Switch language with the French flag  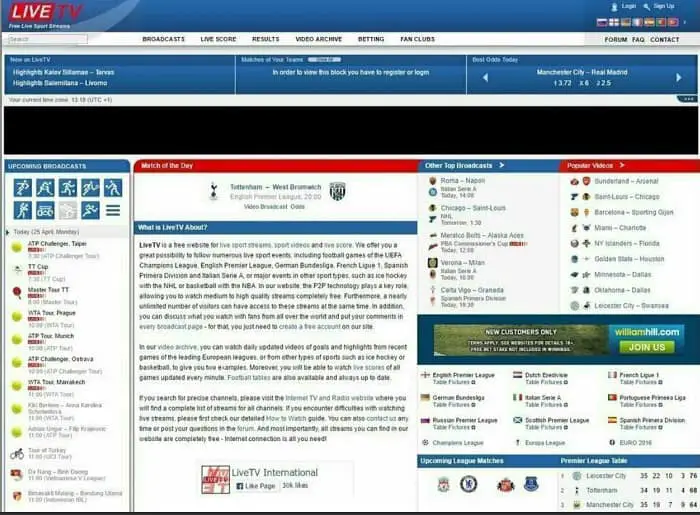pos(638,22)
